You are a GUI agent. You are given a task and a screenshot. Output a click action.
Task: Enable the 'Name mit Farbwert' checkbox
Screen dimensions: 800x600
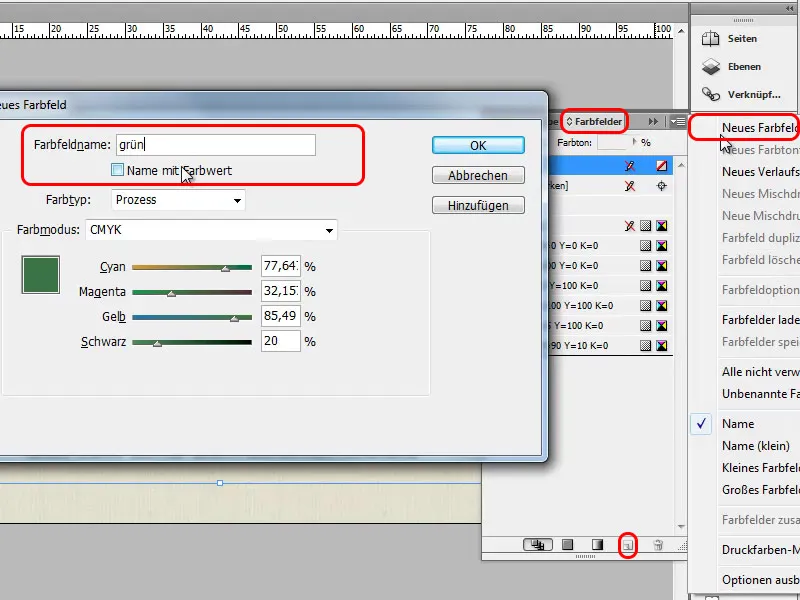(x=117, y=170)
